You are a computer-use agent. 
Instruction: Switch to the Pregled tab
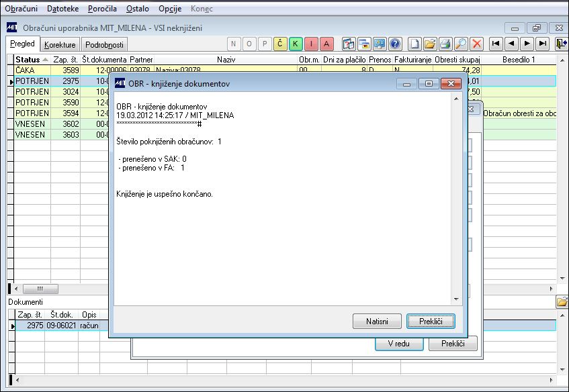pos(22,44)
